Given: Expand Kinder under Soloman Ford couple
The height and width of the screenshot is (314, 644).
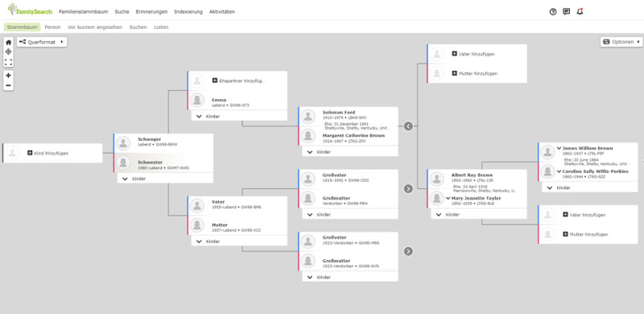Looking at the screenshot, I should (x=350, y=151).
